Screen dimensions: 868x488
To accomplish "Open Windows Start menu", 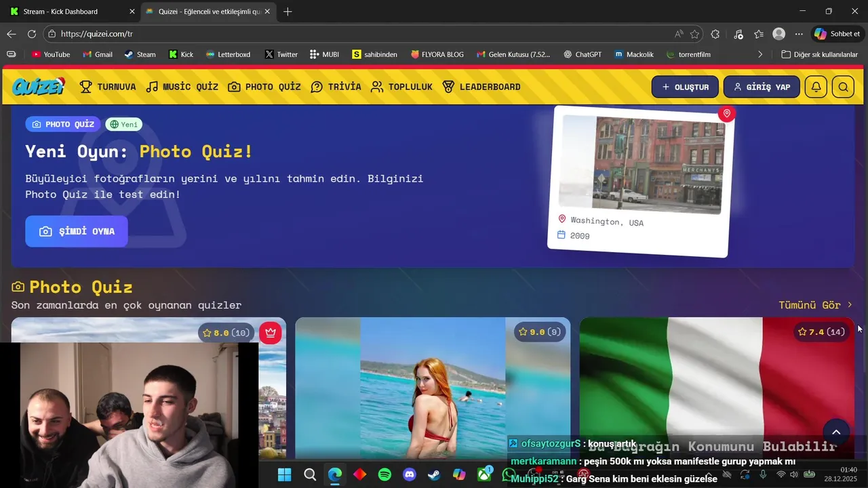I will point(284,474).
